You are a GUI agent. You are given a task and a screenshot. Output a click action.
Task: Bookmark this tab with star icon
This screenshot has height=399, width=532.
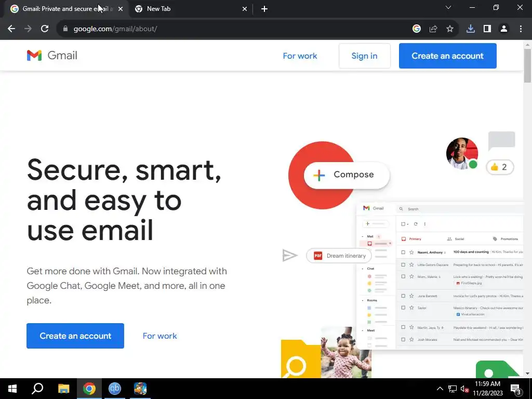click(449, 29)
